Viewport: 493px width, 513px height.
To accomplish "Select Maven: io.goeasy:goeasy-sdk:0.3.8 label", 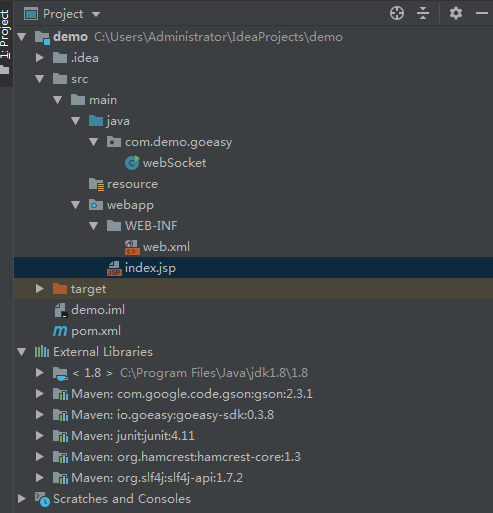I will pyautogui.click(x=173, y=415).
